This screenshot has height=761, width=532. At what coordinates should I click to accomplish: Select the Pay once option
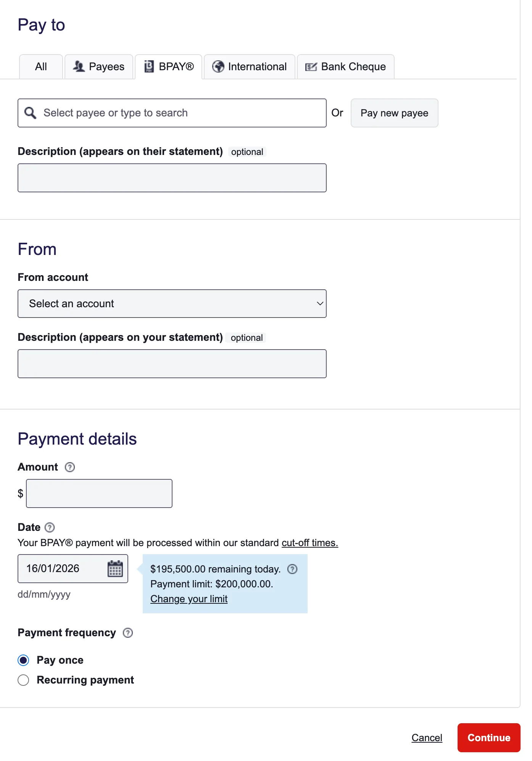point(23,660)
